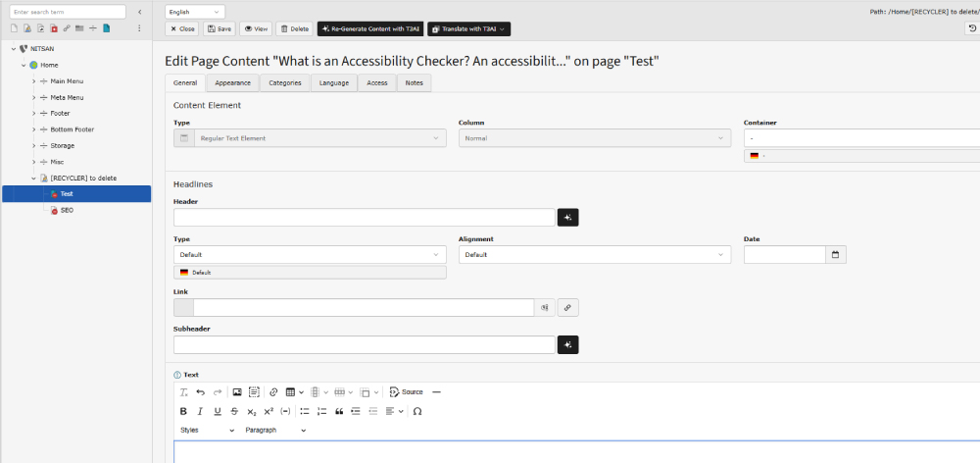Click the page tree search term field
980x463 pixels.
pyautogui.click(x=68, y=12)
